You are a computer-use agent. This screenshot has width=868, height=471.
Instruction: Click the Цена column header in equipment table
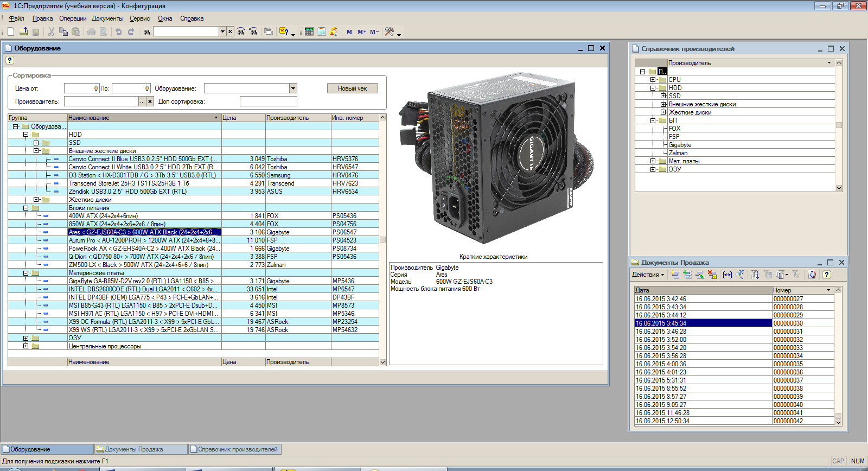point(243,118)
